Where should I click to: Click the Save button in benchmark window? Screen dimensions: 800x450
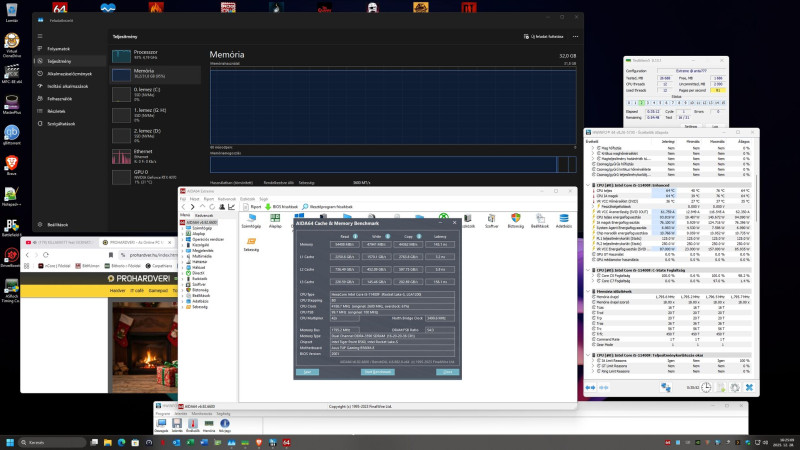pos(309,371)
